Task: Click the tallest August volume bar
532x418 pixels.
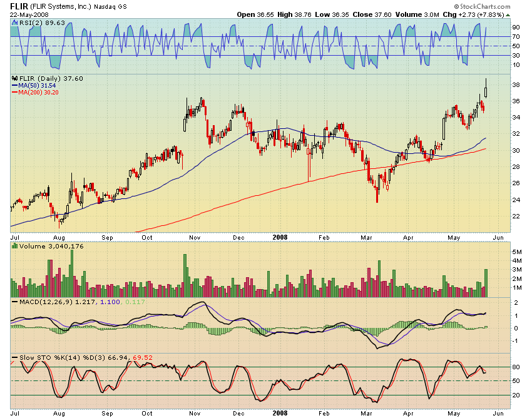Action: pos(71,273)
